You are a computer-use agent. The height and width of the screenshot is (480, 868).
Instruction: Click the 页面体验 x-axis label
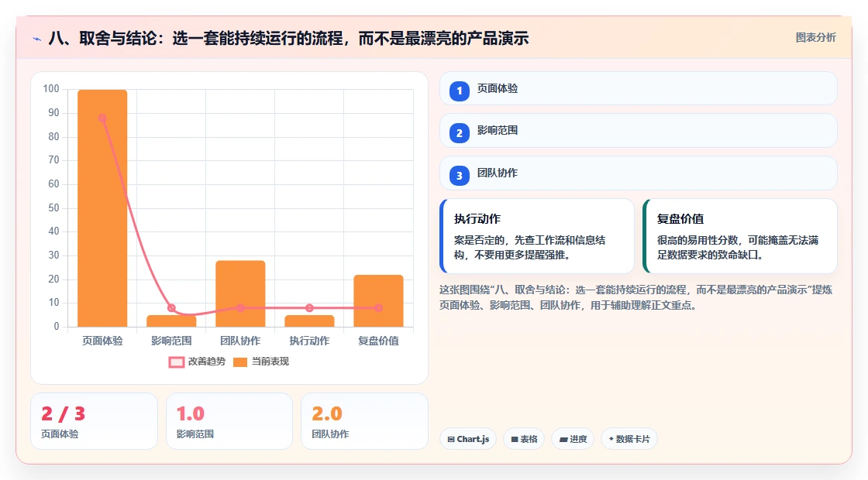pos(102,341)
